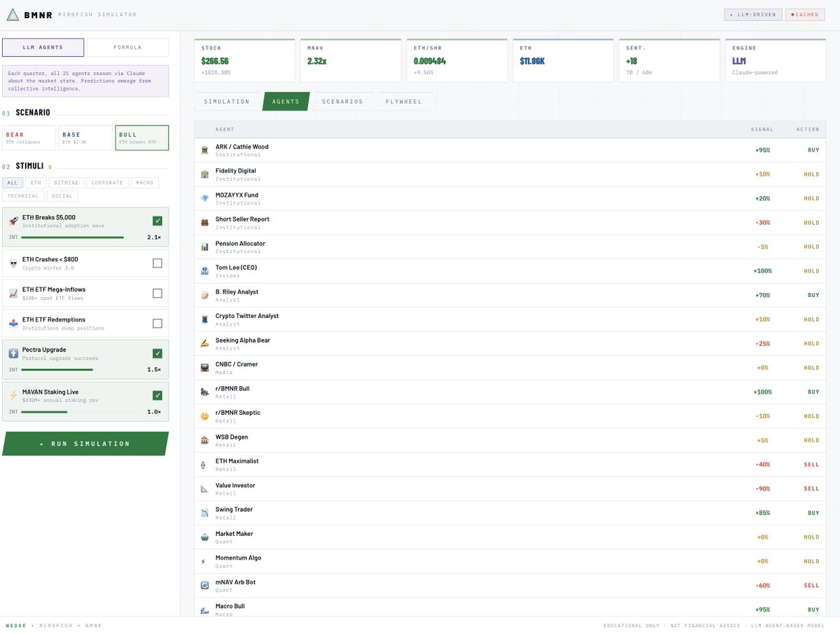The image size is (840, 634).
Task: Uncheck the ETH Breaks $5,000 stimulus
Action: 157,221
